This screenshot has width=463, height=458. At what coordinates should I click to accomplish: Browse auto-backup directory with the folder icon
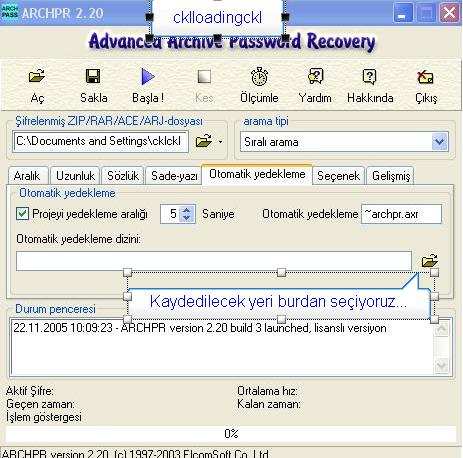430,260
